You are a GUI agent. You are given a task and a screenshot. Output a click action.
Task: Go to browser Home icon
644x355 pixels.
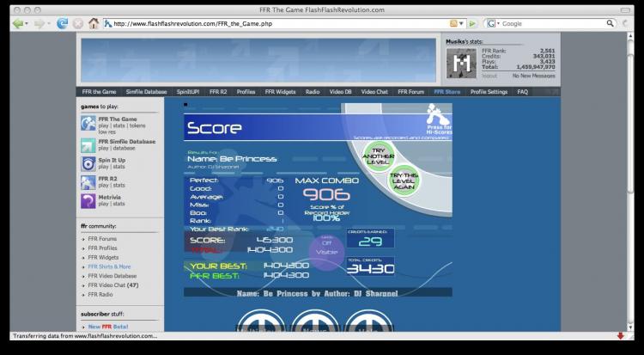pos(93,23)
